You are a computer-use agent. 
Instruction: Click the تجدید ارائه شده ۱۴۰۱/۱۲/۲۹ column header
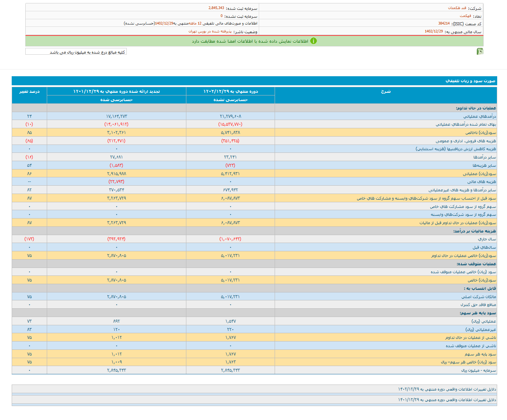click(116, 91)
